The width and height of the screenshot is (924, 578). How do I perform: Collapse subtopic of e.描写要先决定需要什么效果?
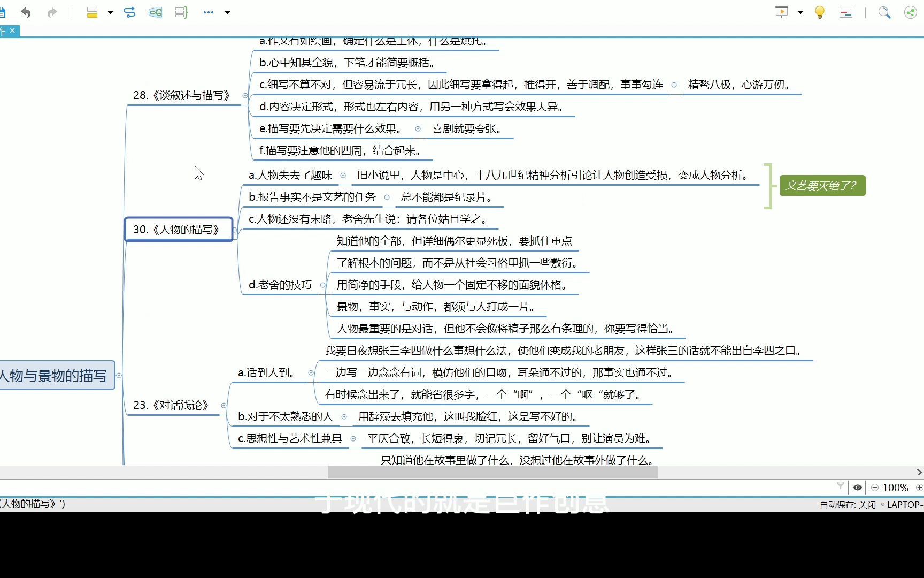418,128
